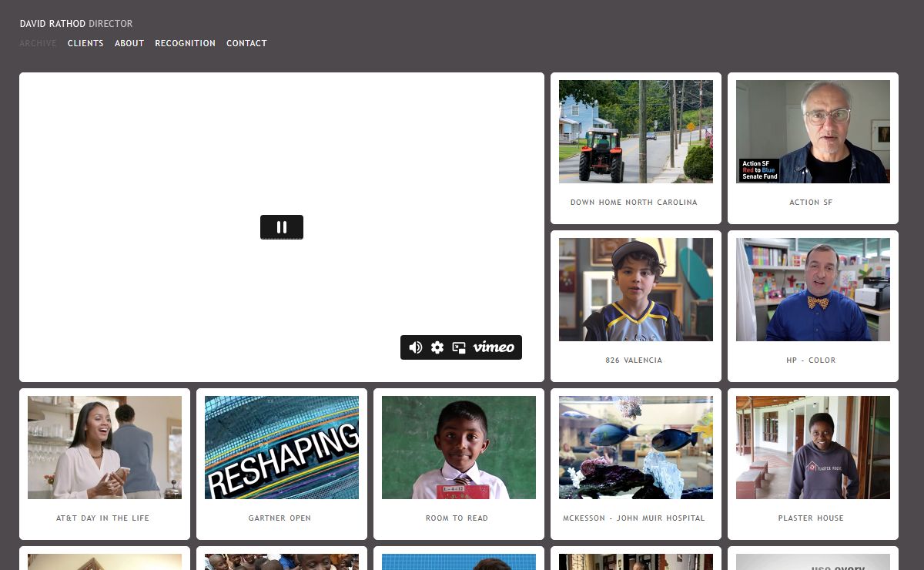The height and width of the screenshot is (570, 924).
Task: Click the Down Home North Carolina caption
Action: coord(634,203)
